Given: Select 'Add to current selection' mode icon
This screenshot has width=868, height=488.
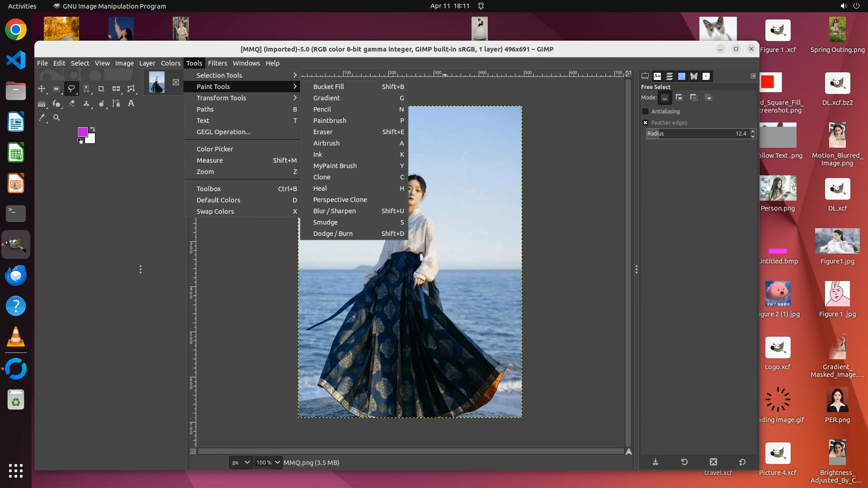Looking at the screenshot, I should click(679, 98).
